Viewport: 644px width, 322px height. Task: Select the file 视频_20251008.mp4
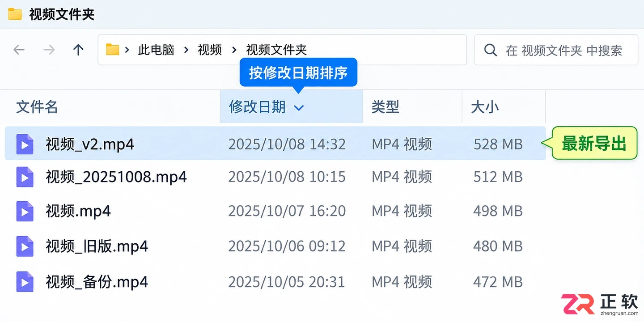(116, 177)
